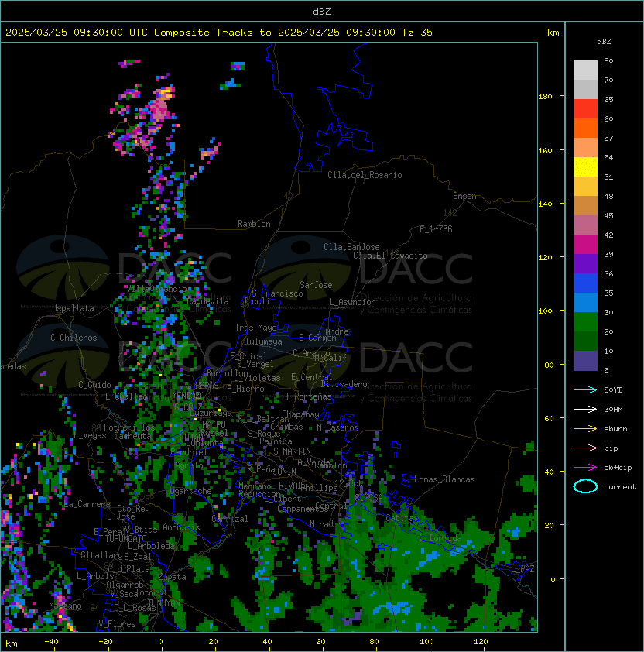Screen dimensions: 644x652
Task: Click the '160' km vertical axis tick
Action: (545, 150)
